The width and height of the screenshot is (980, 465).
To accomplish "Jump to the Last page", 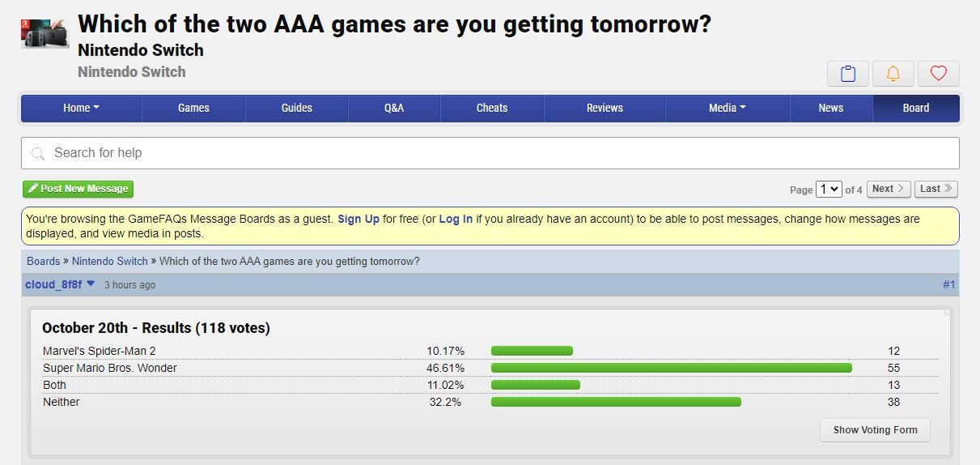I will [936, 189].
